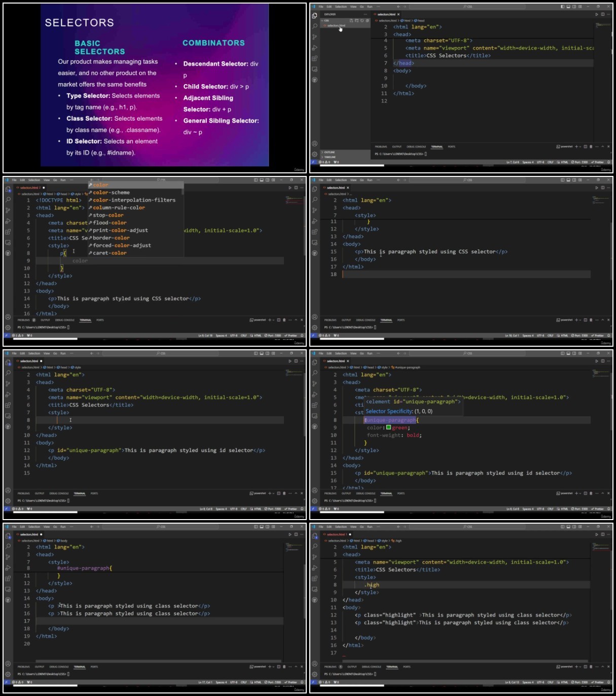Click body breadcrumb in the Ln 17 frame

point(62,541)
